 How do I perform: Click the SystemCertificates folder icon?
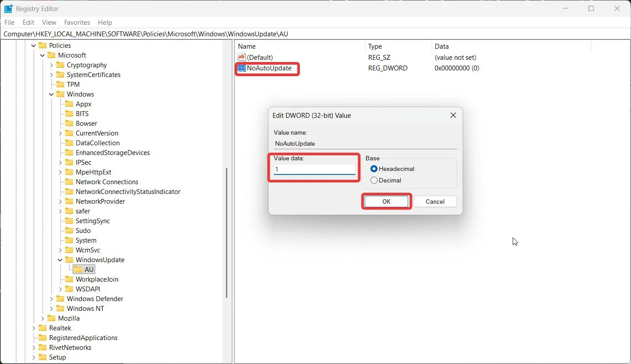click(x=60, y=74)
